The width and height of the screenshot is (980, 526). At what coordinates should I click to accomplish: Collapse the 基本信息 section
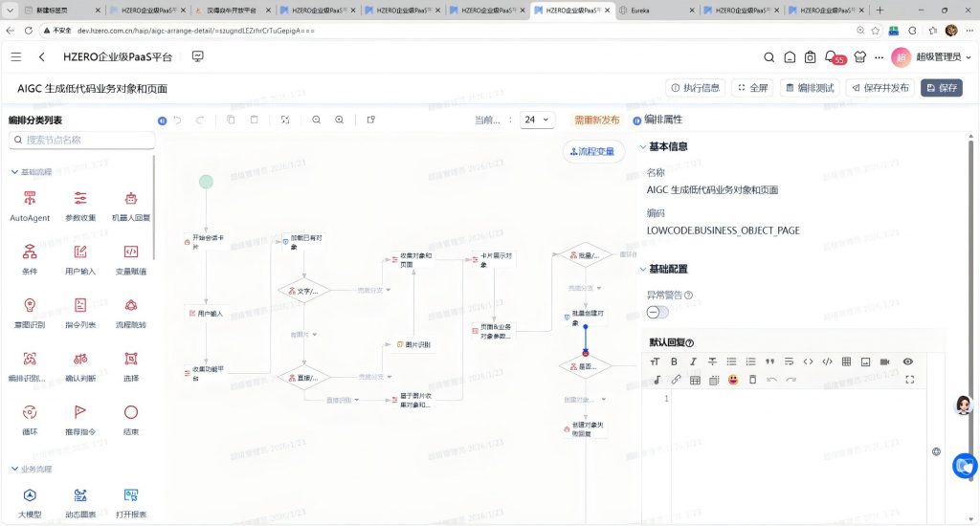tap(643, 147)
